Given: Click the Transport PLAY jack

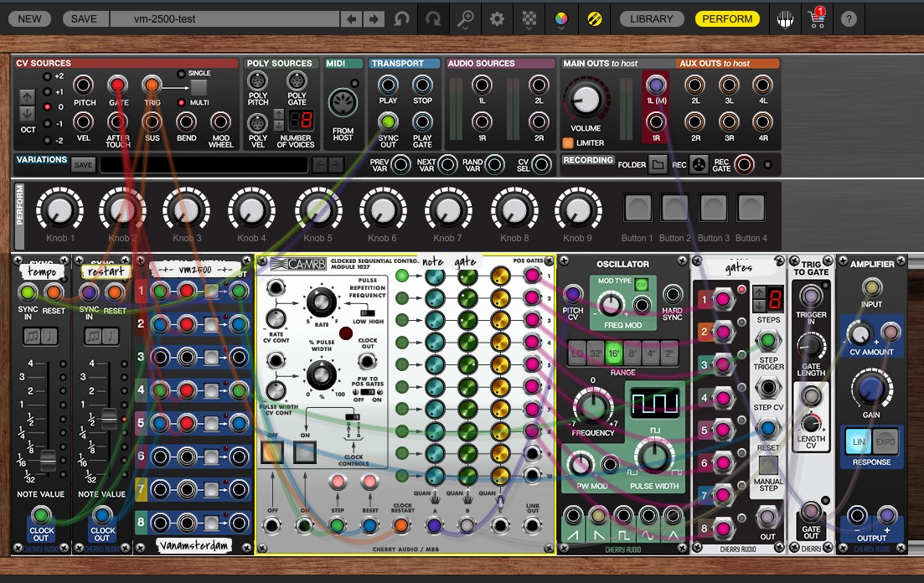Looking at the screenshot, I should [388, 85].
